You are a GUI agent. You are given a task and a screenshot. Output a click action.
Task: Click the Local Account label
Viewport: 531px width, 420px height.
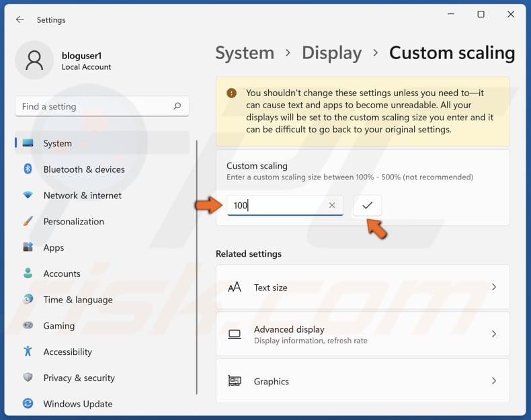[x=86, y=67]
